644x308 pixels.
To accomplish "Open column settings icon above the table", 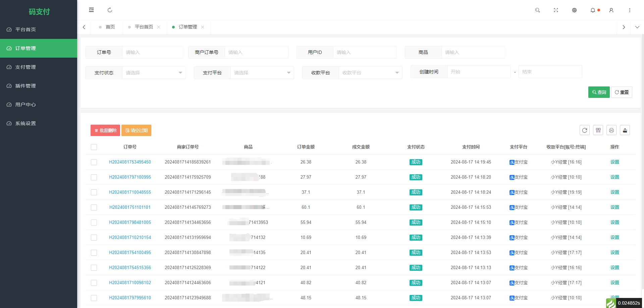I will 598,130.
